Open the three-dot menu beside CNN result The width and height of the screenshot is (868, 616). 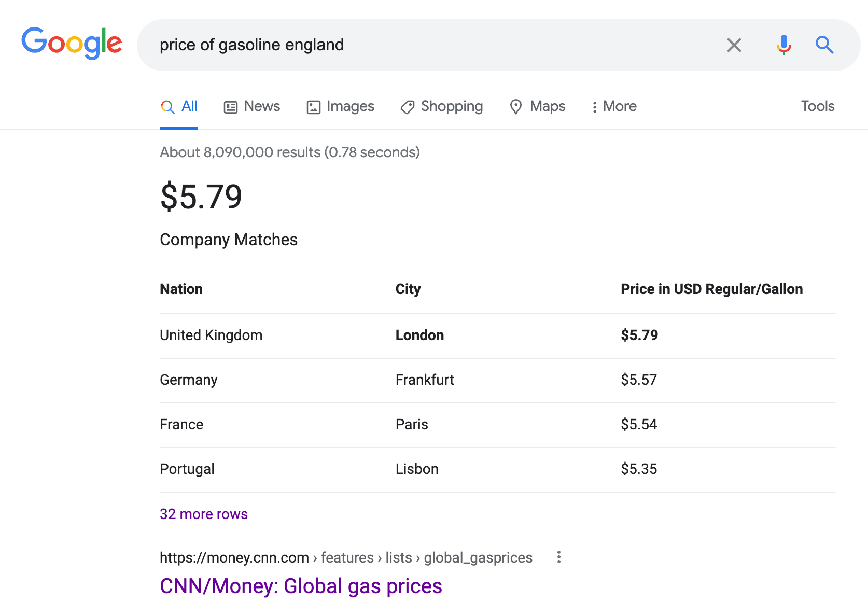click(x=558, y=557)
